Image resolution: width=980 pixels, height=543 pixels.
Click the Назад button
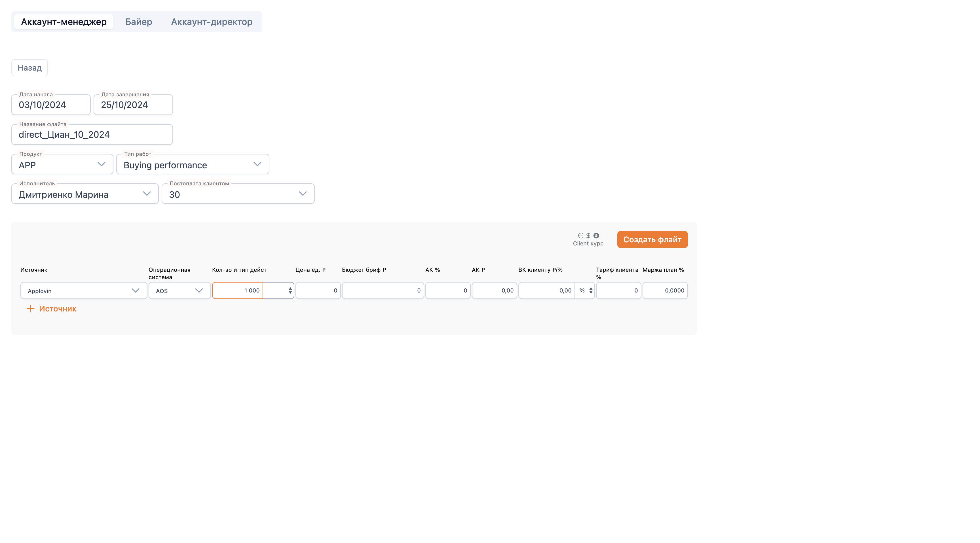pyautogui.click(x=30, y=68)
